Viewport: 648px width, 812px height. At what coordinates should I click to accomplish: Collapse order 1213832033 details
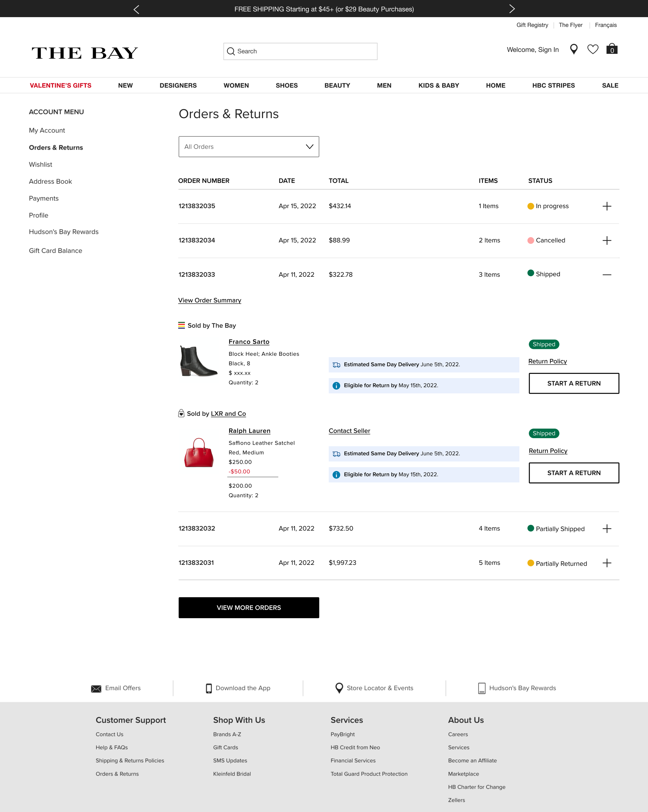coord(607,275)
